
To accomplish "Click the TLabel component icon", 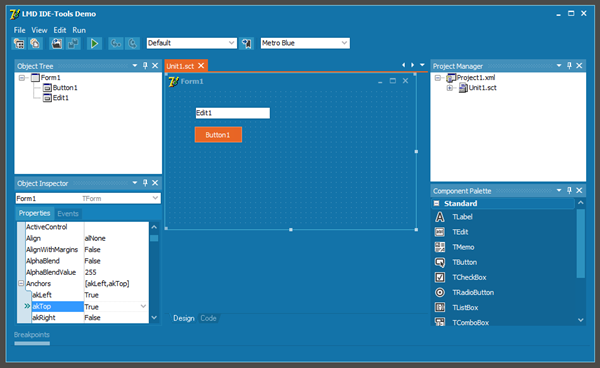I will tap(440, 217).
